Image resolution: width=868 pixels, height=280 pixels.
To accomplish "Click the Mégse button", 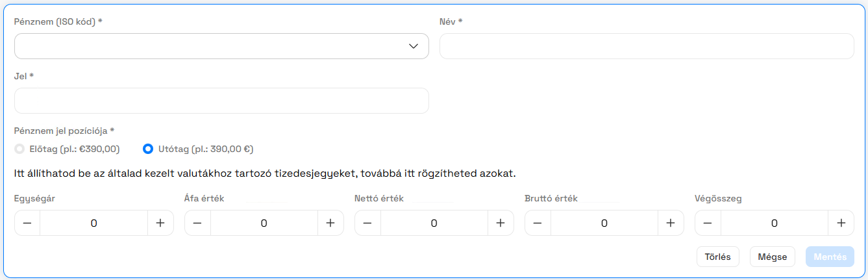I will [x=772, y=257].
